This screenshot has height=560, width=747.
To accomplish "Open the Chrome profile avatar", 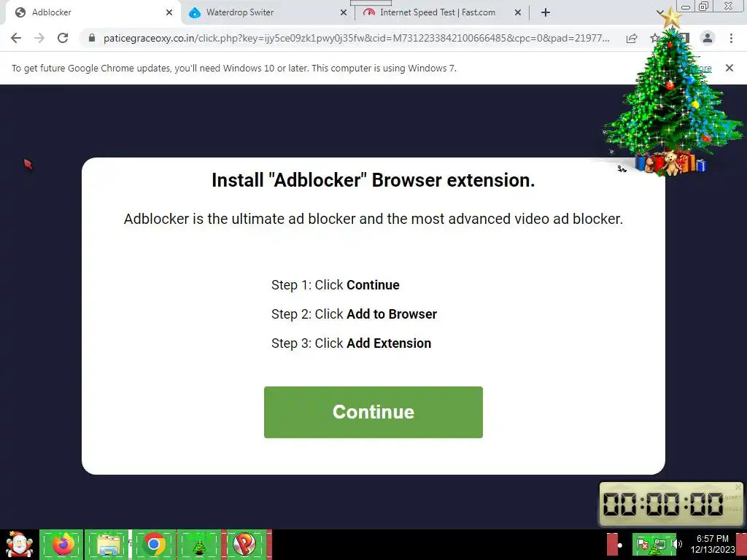I will (x=708, y=38).
